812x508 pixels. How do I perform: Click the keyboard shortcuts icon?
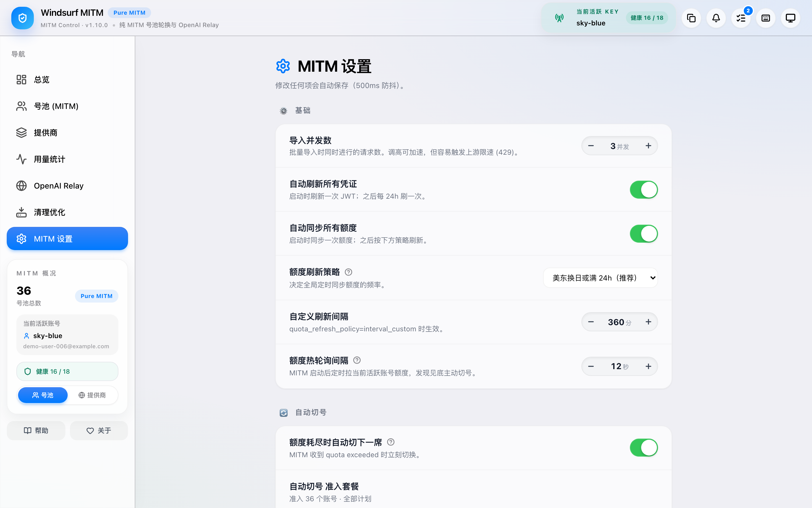pos(766,18)
